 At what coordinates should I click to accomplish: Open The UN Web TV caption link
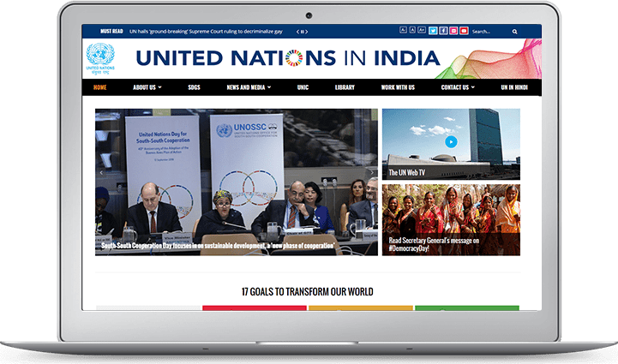tap(407, 172)
